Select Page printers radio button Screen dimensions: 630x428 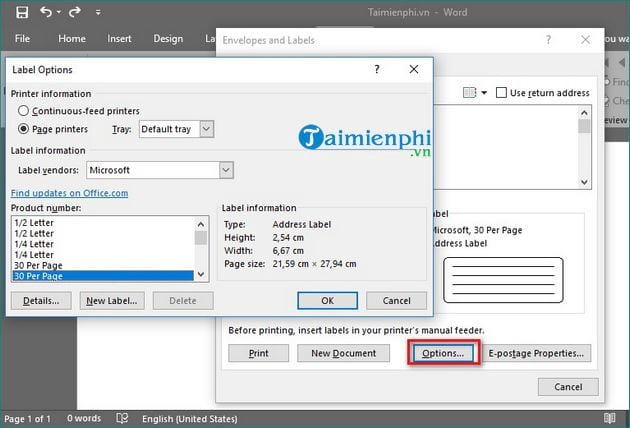tap(23, 129)
